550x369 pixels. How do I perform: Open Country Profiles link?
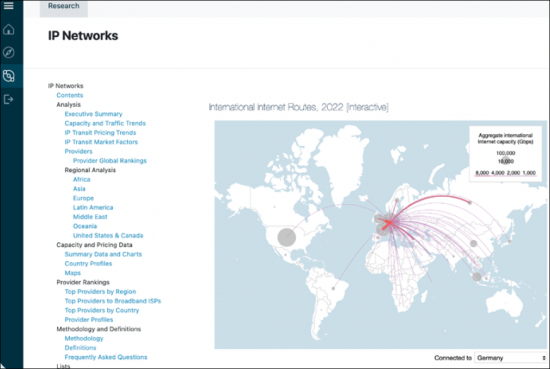(x=88, y=263)
